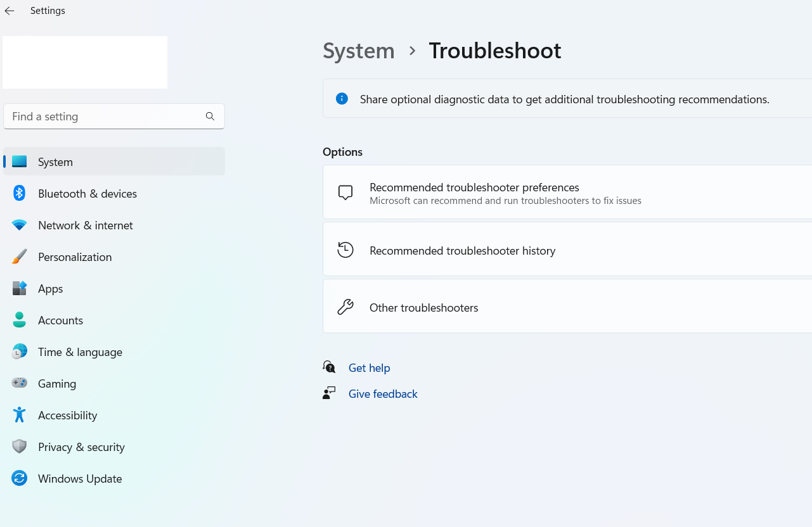Click the history clock icon for troubleshooter history
The height and width of the screenshot is (527, 812).
[345, 250]
